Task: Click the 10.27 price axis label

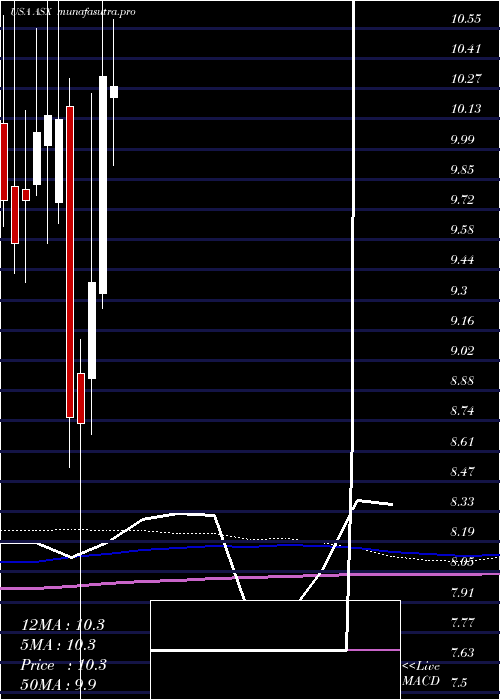Action: pos(466,79)
